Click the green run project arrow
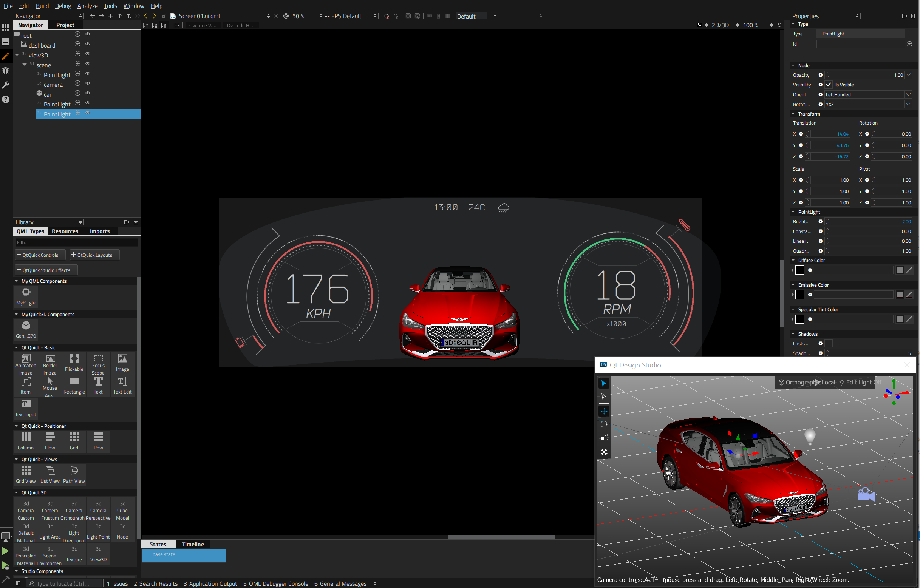Image resolution: width=920 pixels, height=588 pixels. (5, 551)
